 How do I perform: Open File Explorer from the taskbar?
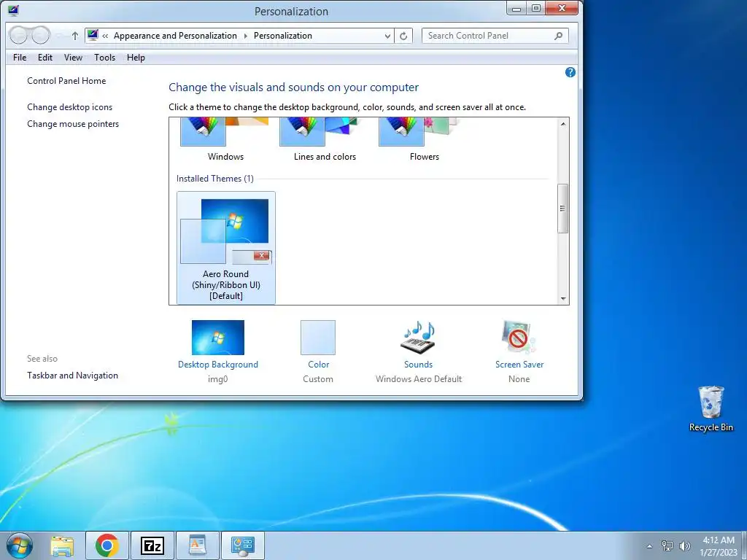pyautogui.click(x=63, y=545)
